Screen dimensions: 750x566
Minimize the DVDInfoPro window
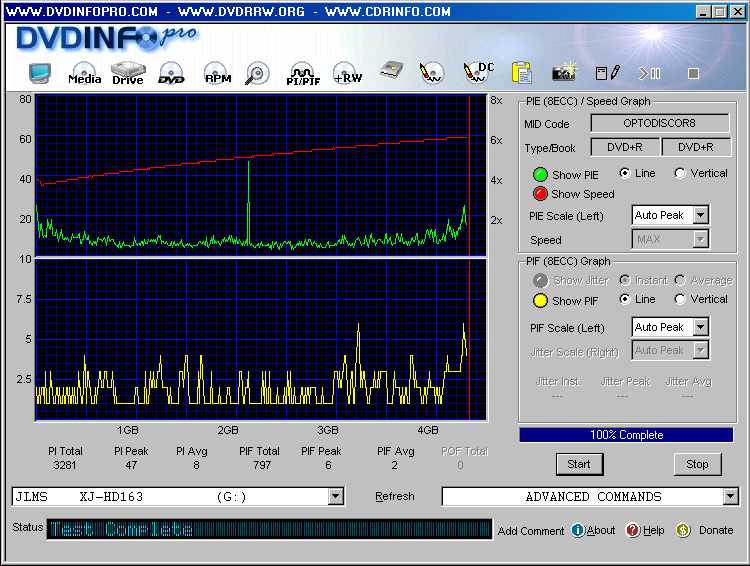point(702,11)
